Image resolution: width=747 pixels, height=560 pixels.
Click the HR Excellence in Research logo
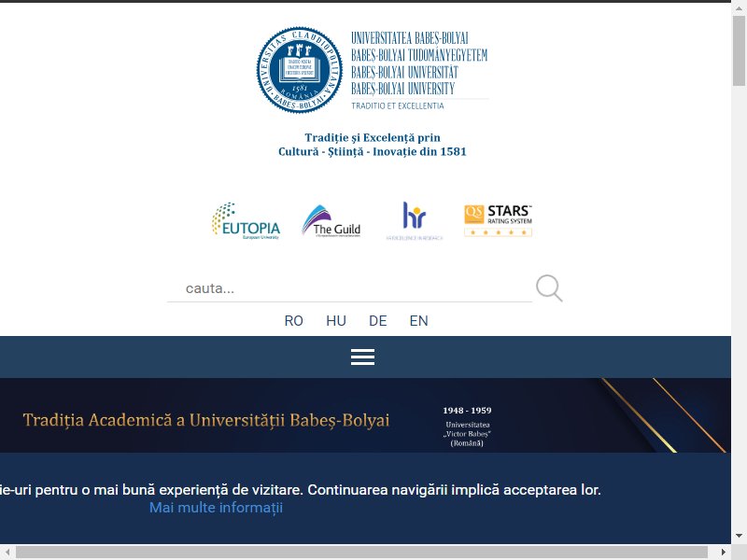[x=415, y=221]
